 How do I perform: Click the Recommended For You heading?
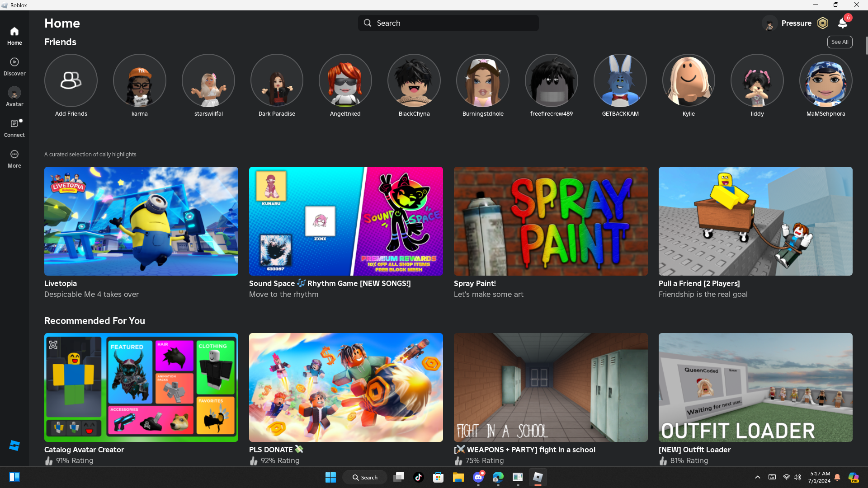click(x=95, y=321)
